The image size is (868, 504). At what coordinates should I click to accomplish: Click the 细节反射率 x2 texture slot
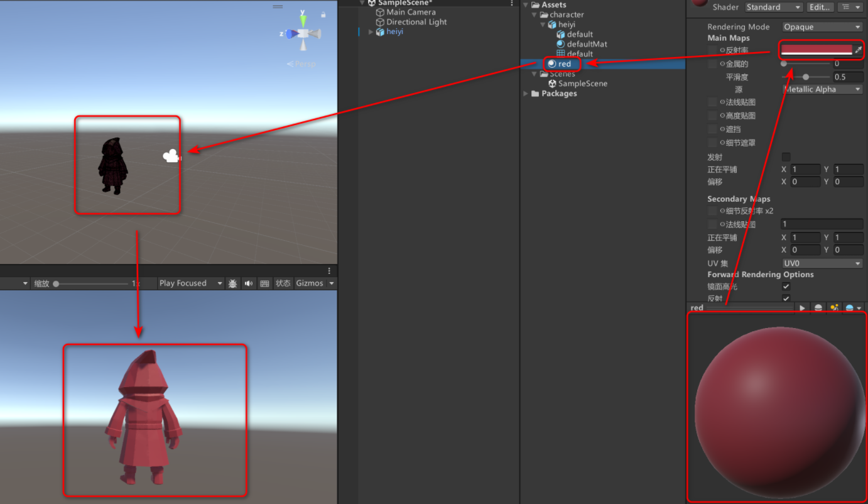coord(712,211)
